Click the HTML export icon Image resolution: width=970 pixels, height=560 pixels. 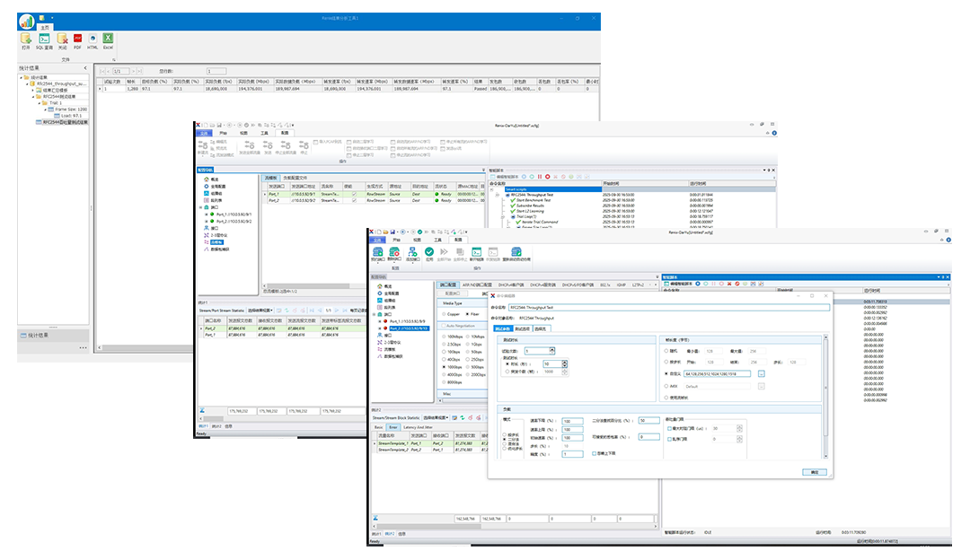point(93,40)
